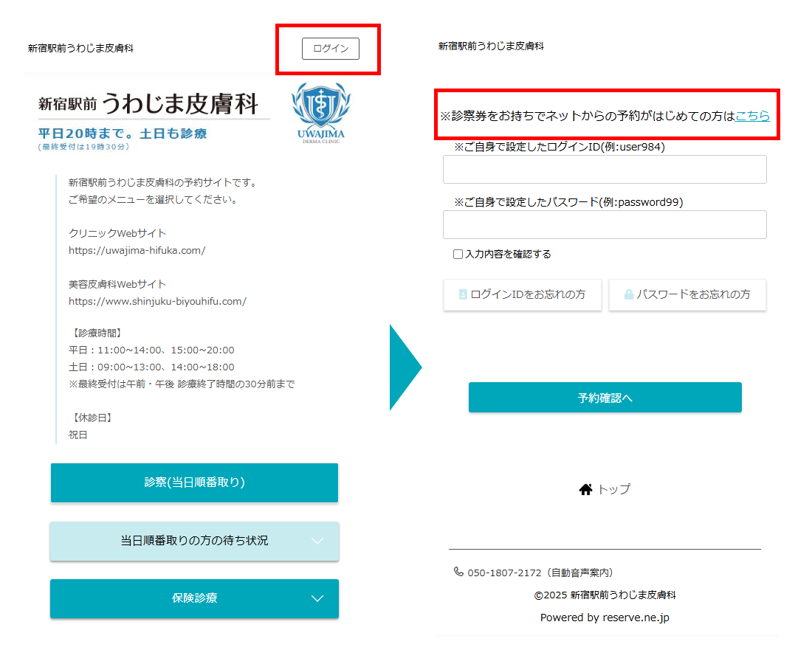
Task: Select 診察(当日順番取り) menu button
Action: pyautogui.click(x=194, y=483)
